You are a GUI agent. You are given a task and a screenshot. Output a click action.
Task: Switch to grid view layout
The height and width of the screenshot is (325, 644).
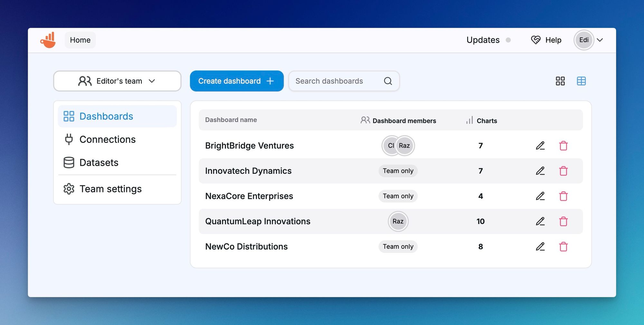point(560,81)
